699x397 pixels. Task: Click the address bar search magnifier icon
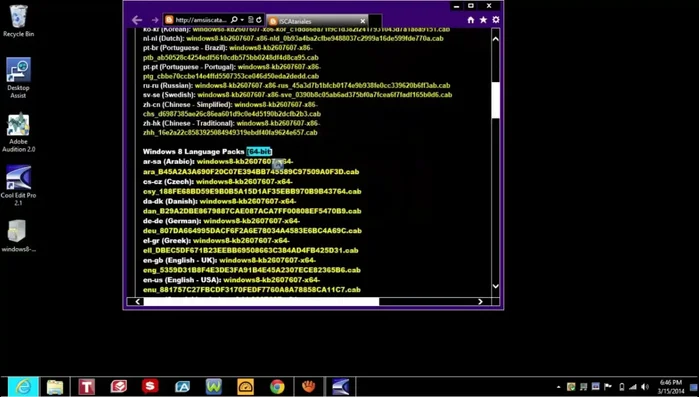(x=234, y=20)
